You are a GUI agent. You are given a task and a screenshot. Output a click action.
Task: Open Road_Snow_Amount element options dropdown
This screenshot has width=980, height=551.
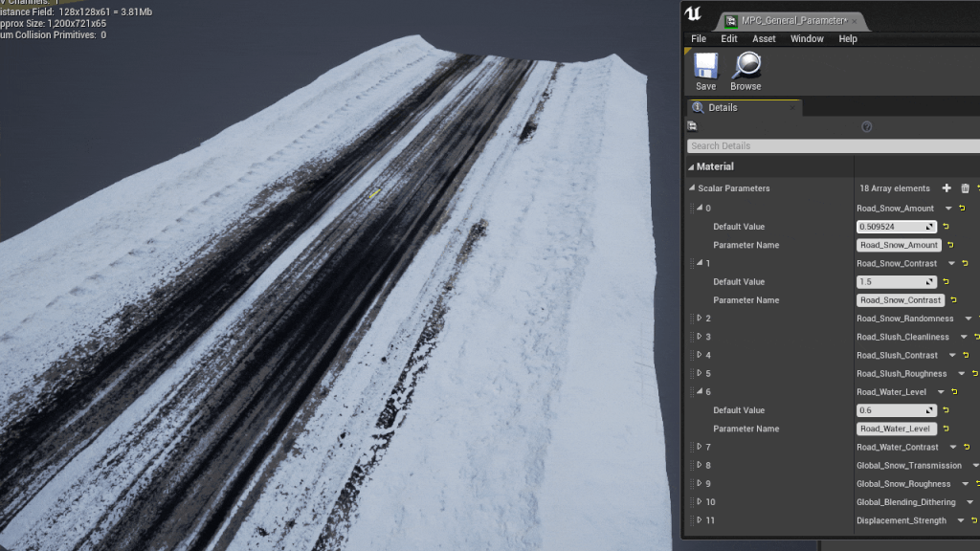[948, 209]
